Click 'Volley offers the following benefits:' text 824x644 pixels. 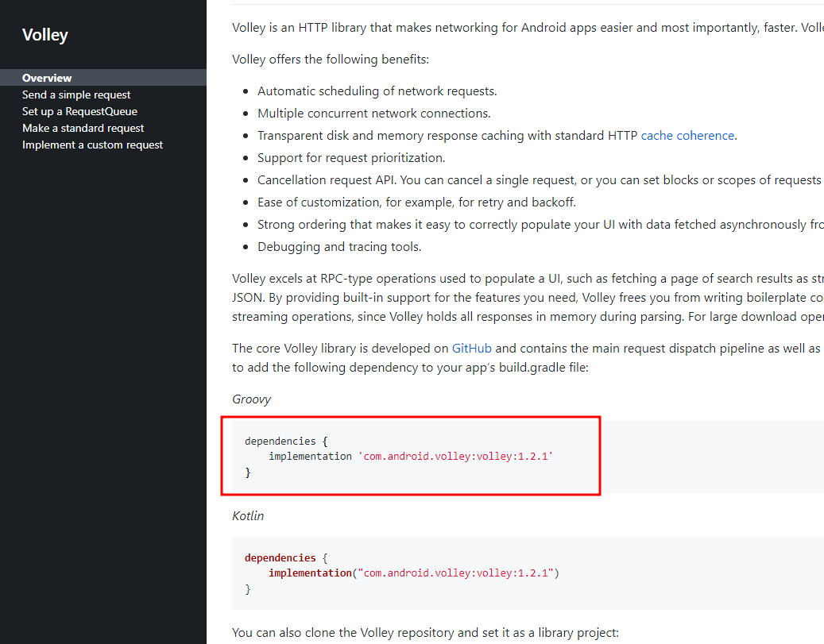click(331, 60)
